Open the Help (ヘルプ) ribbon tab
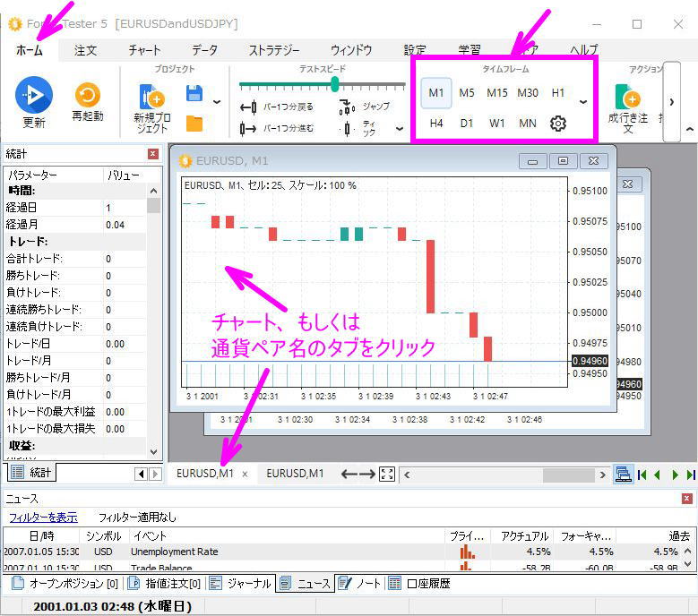 [x=584, y=50]
